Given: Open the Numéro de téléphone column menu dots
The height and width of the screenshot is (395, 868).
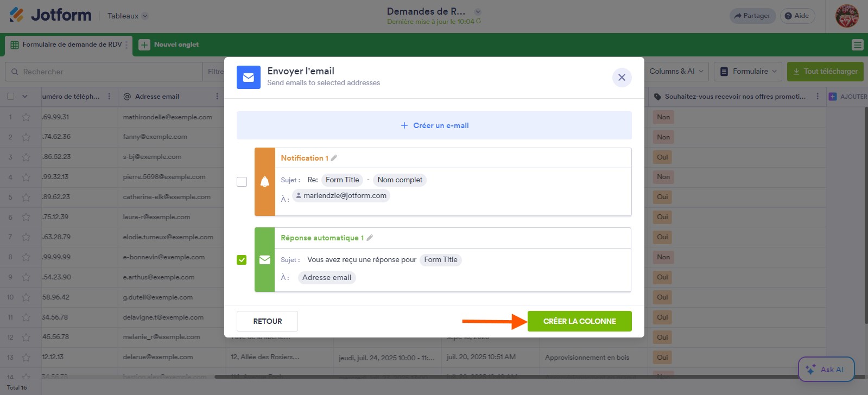Looking at the screenshot, I should [x=109, y=96].
